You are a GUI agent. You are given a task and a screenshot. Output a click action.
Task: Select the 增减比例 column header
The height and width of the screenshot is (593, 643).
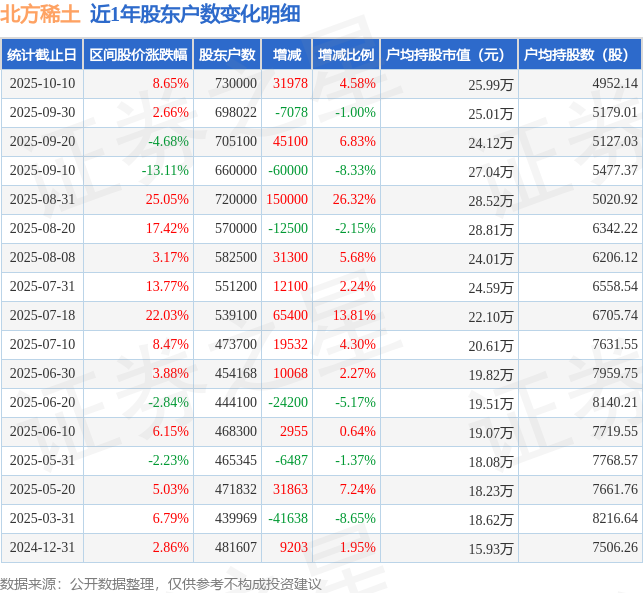coord(347,55)
